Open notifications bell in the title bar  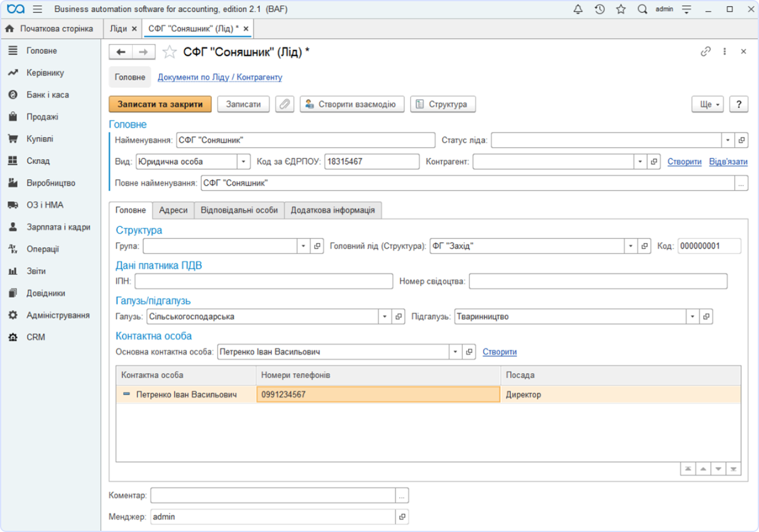point(578,9)
